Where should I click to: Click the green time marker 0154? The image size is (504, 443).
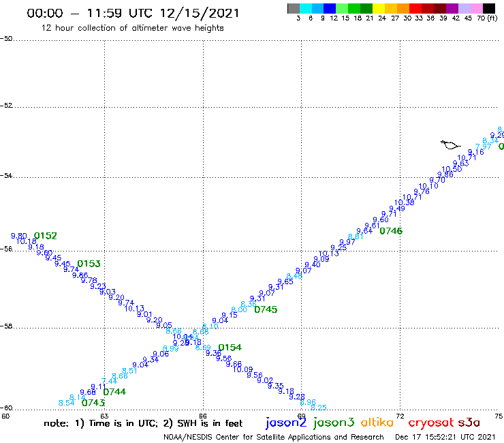[230, 348]
